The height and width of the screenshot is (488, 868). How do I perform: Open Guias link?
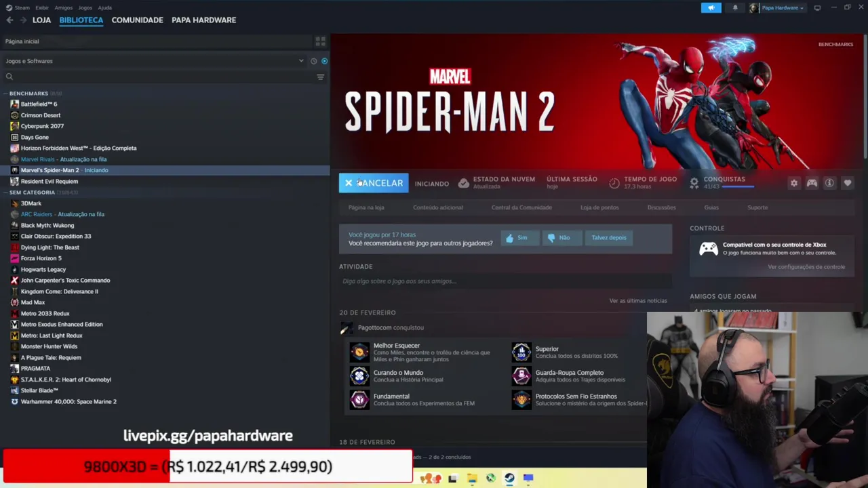[x=711, y=207]
